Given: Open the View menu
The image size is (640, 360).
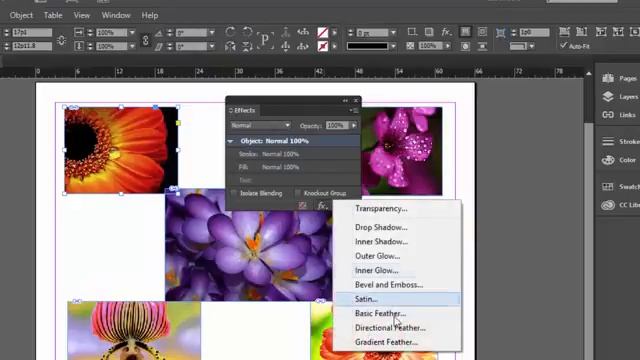Looking at the screenshot, I should point(82,16).
